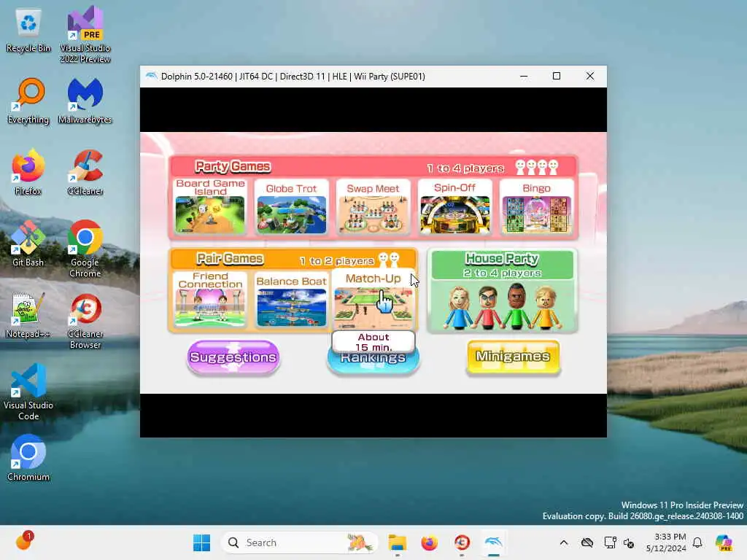The image size is (747, 560).
Task: Launch Notepad++ desktop shortcut
Action: 28,315
